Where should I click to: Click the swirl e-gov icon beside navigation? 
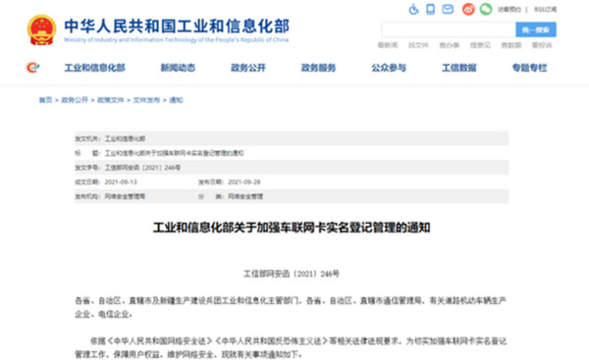(x=32, y=68)
